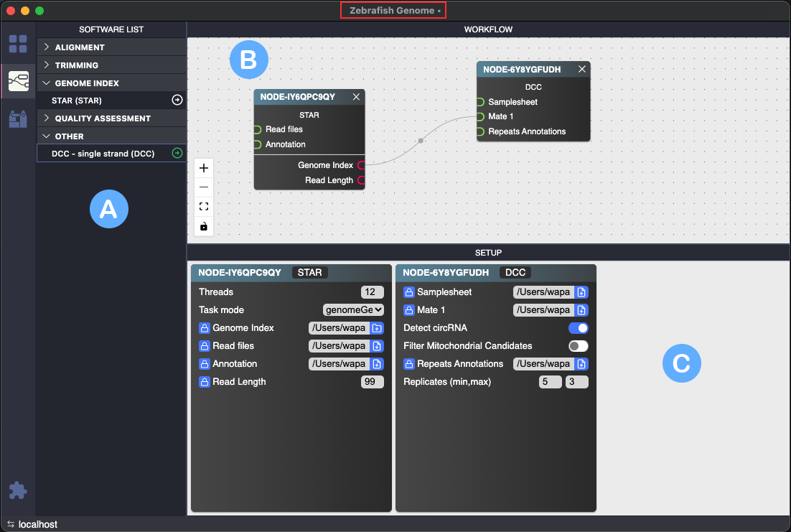Lock the canvas with padlock control
This screenshot has height=532, width=791.
point(204,226)
